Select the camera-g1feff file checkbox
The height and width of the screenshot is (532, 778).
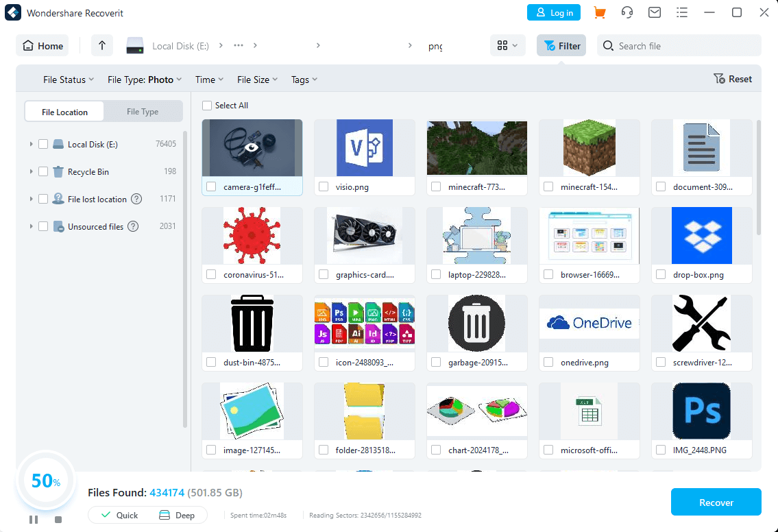tap(211, 186)
